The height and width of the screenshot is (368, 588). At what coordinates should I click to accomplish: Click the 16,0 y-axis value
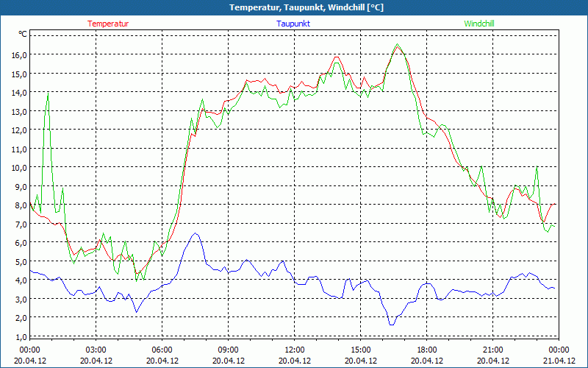tap(19, 54)
